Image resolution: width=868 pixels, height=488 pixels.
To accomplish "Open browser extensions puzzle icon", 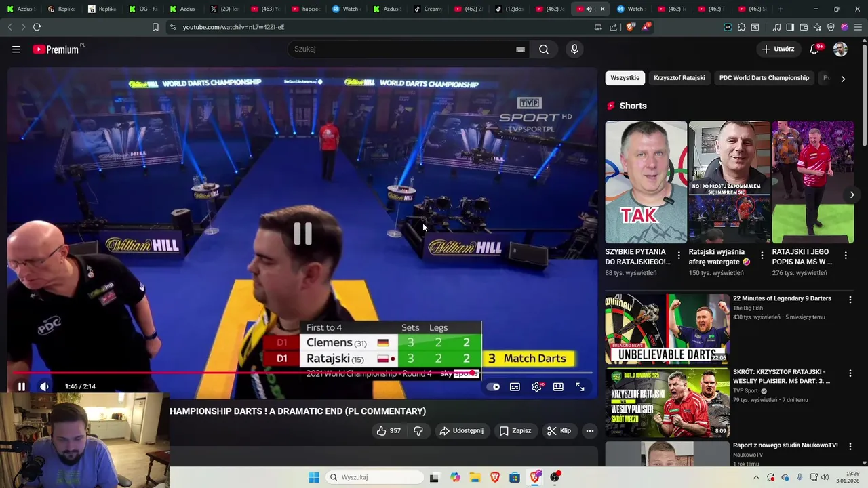I will [742, 27].
